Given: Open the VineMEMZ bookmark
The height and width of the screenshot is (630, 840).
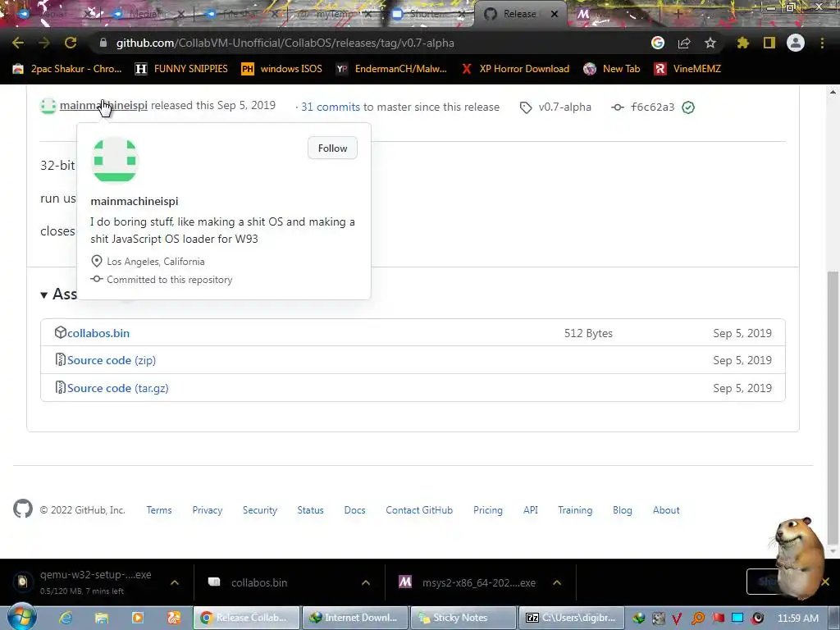Looking at the screenshot, I should (687, 69).
